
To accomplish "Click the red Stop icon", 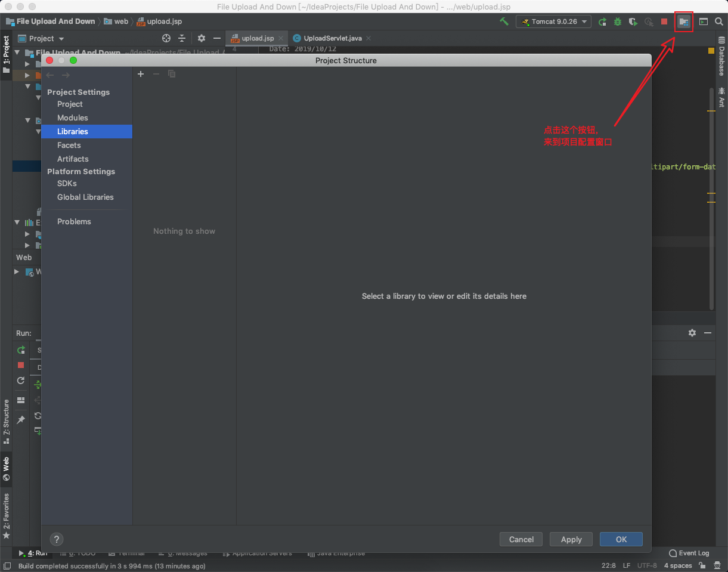I will click(664, 21).
